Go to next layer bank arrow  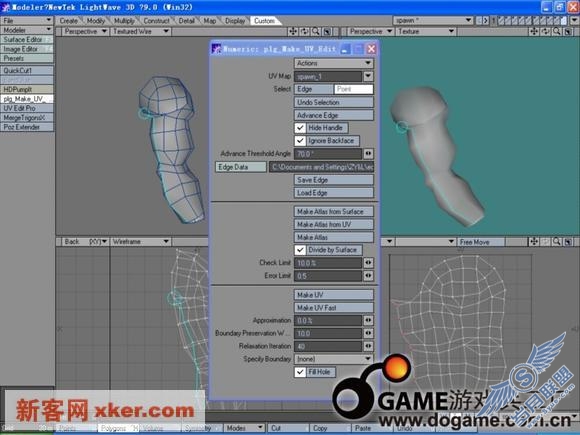(x=486, y=20)
